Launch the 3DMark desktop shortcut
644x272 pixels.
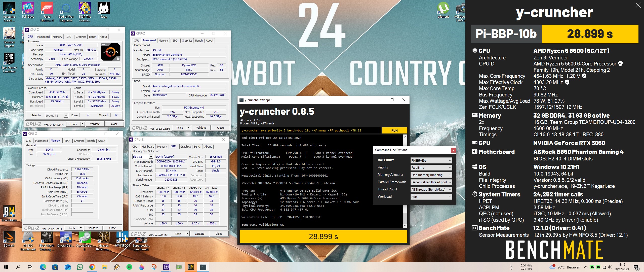click(x=9, y=239)
